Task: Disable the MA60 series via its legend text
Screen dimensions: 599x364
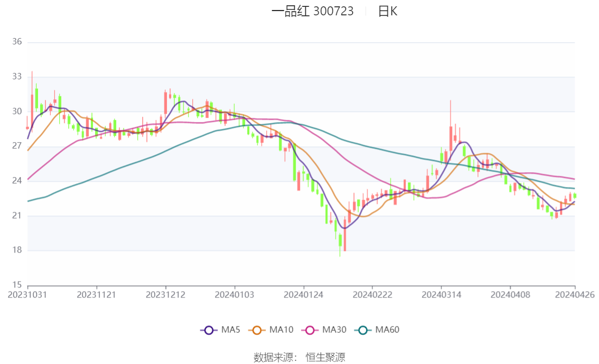Action: coord(387,330)
